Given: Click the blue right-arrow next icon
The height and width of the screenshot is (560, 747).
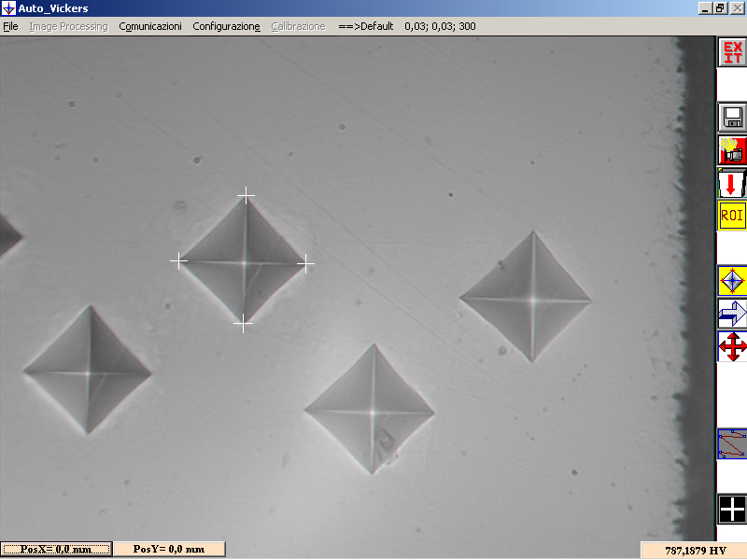Looking at the screenshot, I should (x=732, y=314).
